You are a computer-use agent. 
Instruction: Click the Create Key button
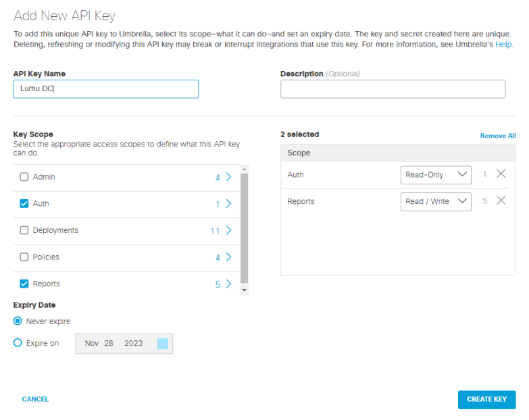coord(486,399)
